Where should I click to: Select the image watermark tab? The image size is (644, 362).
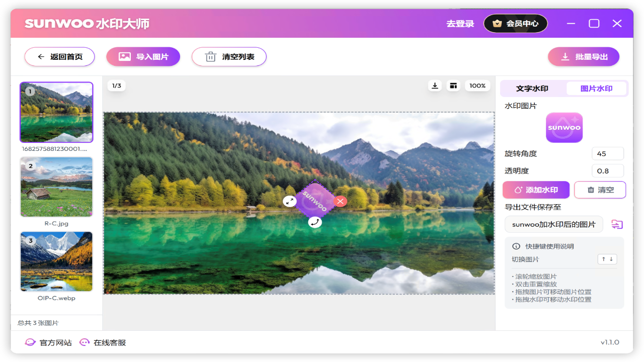596,88
